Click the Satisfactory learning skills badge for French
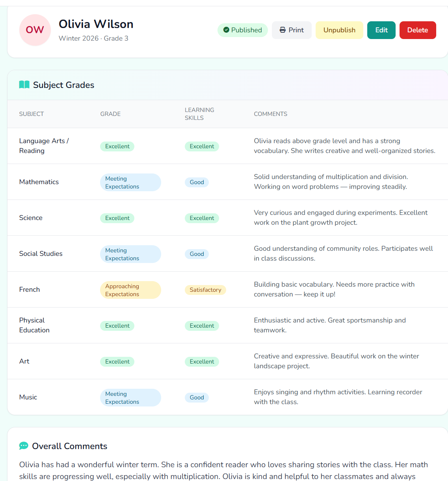448x481 pixels. click(205, 290)
